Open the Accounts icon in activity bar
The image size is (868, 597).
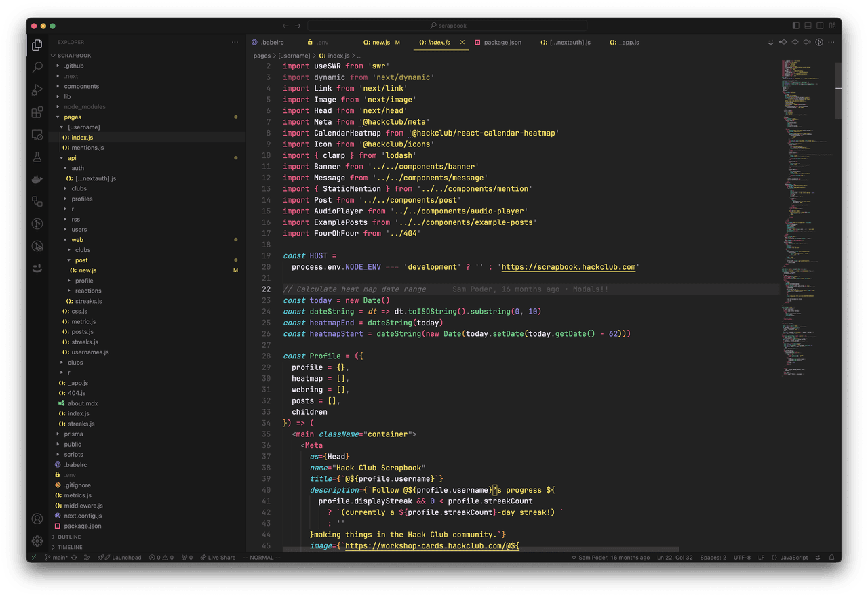pos(37,519)
